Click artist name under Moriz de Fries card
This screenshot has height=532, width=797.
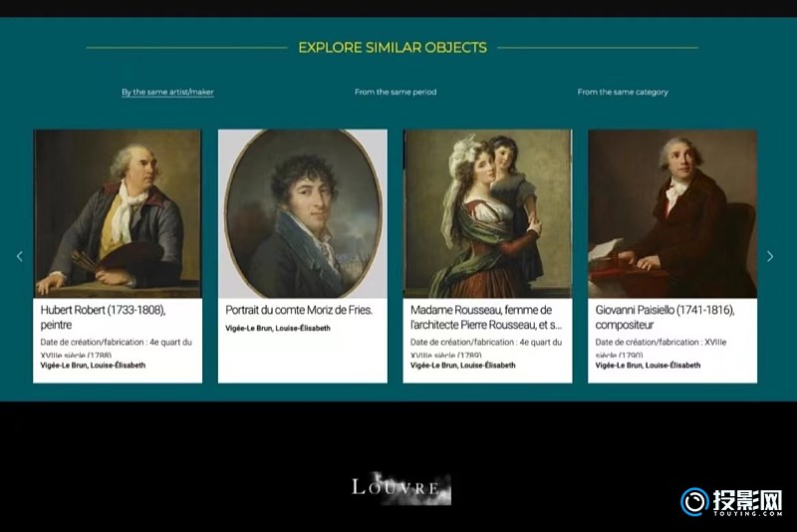click(x=278, y=328)
